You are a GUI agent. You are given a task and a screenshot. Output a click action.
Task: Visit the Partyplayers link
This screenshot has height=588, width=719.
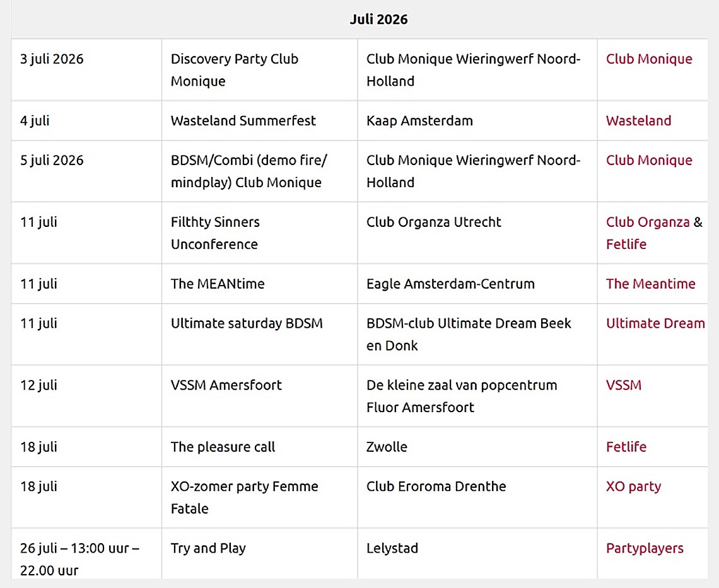coord(644,548)
